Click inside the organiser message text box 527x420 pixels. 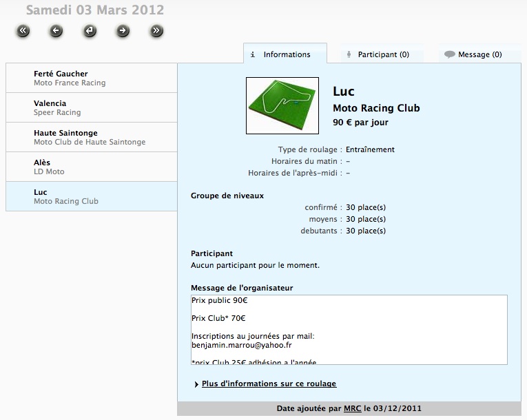[349, 330]
